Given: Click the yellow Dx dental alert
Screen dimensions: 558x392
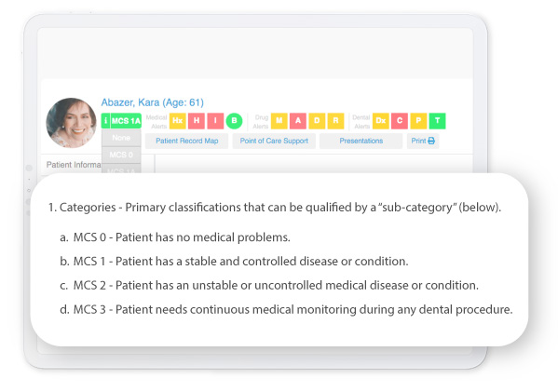Looking at the screenshot, I should (x=381, y=121).
